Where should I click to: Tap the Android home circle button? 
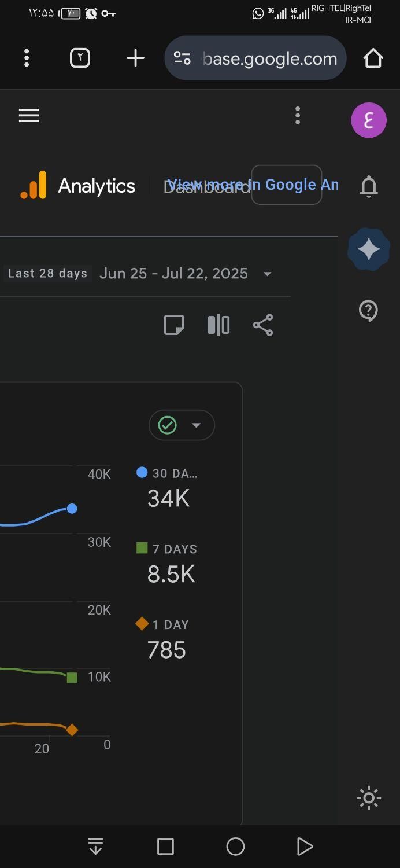(235, 847)
